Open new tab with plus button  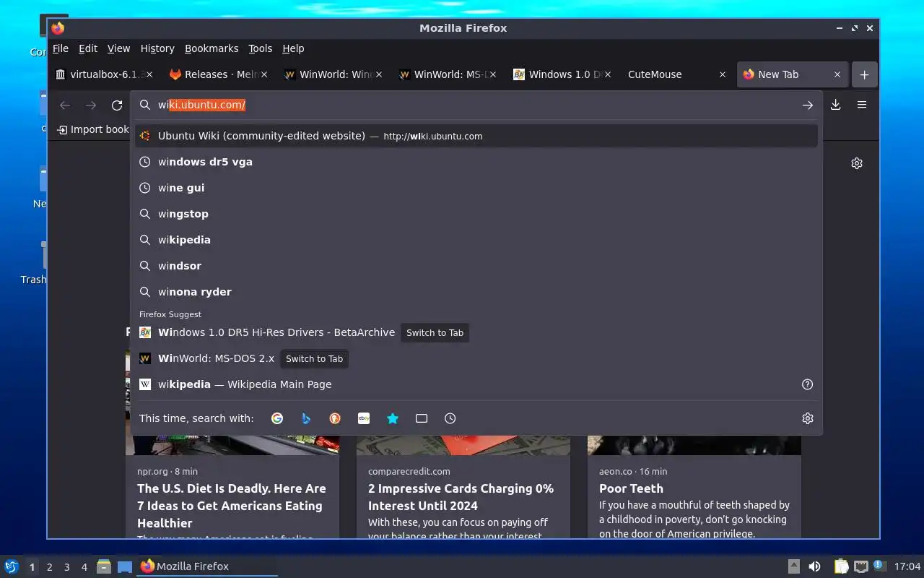(864, 74)
